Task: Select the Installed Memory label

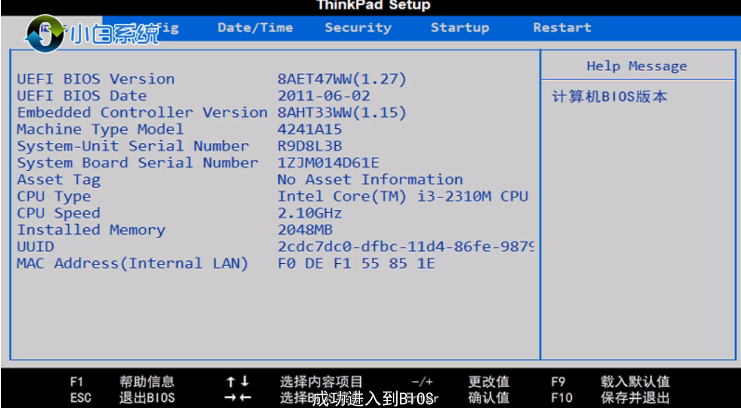Action: click(91, 230)
